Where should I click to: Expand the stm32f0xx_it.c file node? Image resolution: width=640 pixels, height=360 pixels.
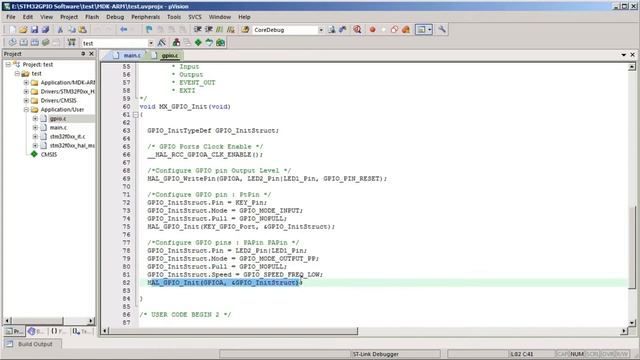pos(35,137)
